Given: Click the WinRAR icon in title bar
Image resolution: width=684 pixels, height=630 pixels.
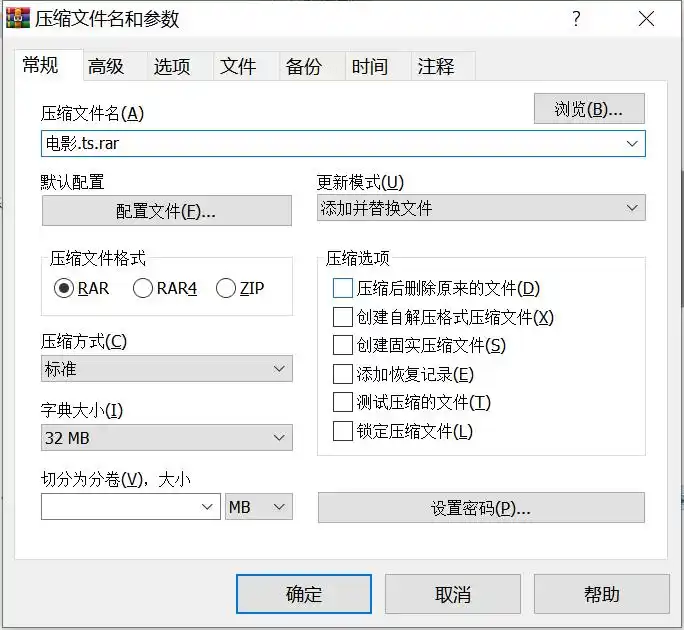Looking at the screenshot, I should pyautogui.click(x=19, y=18).
